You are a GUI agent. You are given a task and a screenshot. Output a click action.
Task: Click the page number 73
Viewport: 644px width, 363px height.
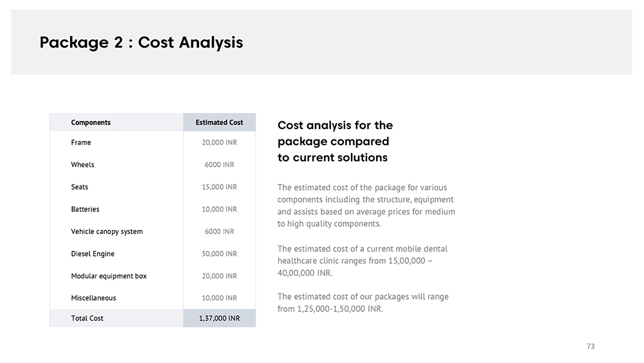[591, 347]
